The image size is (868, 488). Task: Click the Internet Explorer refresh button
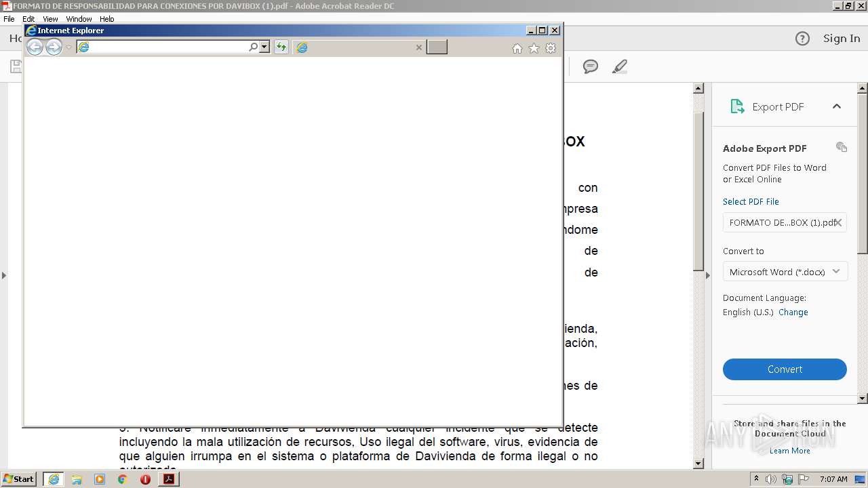tap(281, 47)
